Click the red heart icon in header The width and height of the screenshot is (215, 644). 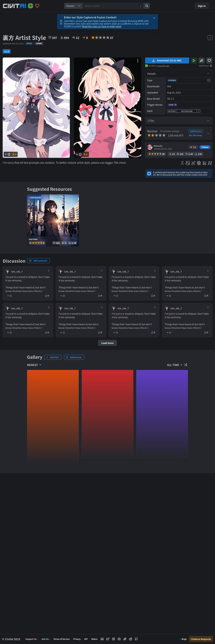pos(37,6)
